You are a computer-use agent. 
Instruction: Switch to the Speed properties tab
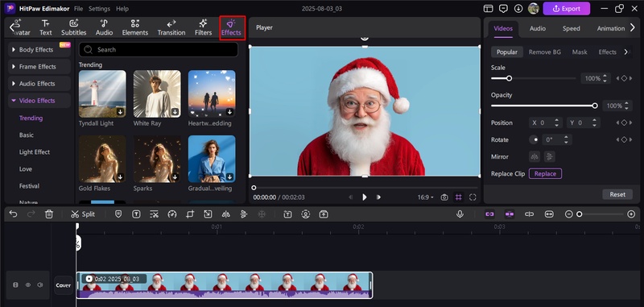(x=572, y=28)
